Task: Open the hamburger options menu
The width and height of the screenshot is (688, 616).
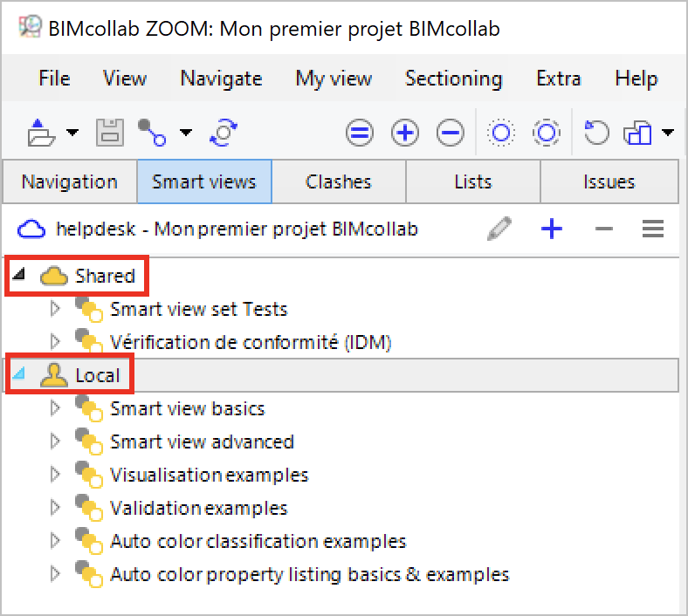Action: point(653,229)
